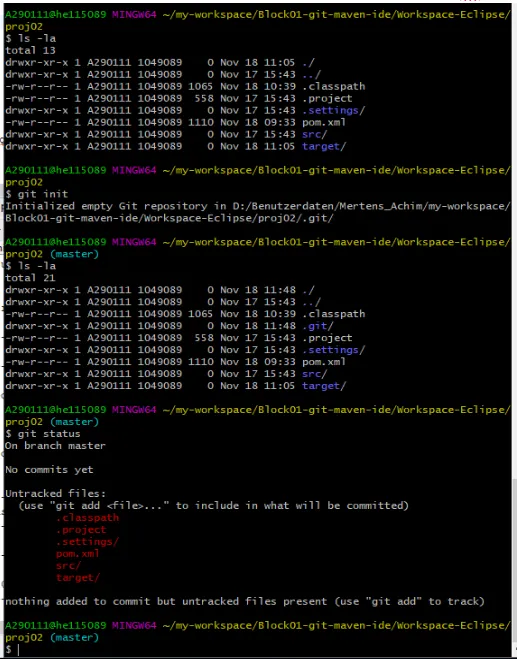Click 'Nov 18 11:48 ./' listing row
Viewport: 517px width, 659px height.
(x=160, y=290)
